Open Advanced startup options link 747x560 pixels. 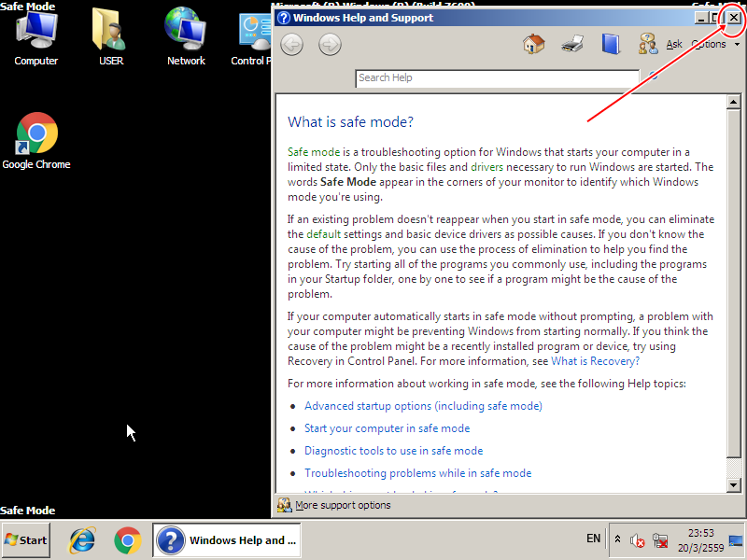click(423, 406)
